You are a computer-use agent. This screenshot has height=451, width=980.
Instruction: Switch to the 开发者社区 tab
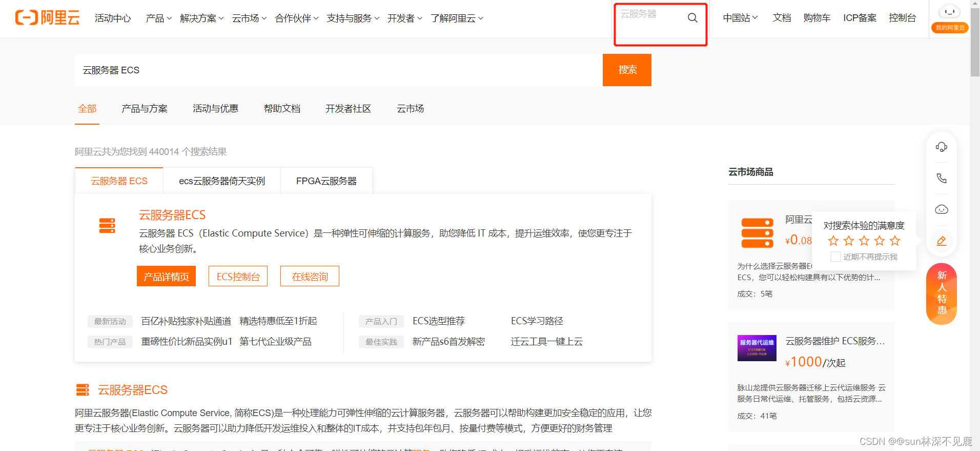348,109
